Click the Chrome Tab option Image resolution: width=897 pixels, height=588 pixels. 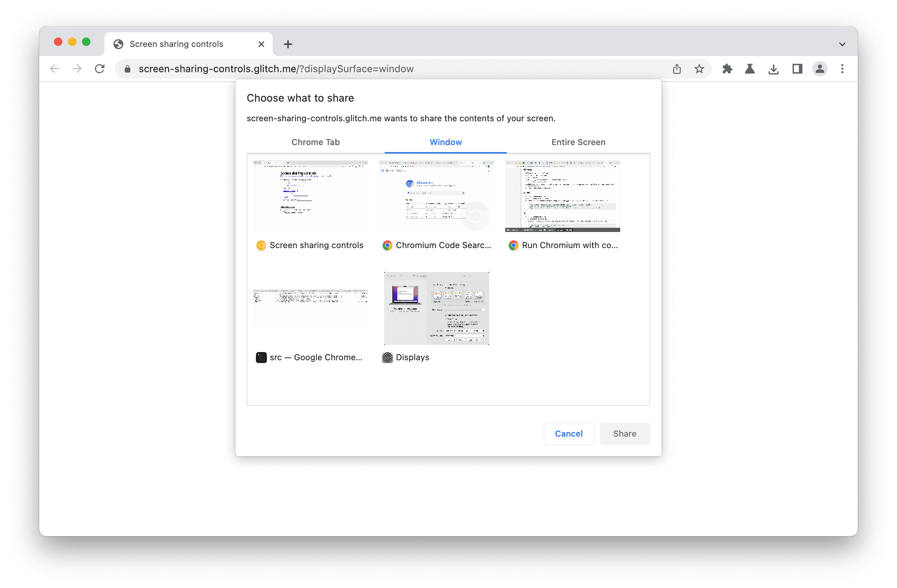click(316, 142)
